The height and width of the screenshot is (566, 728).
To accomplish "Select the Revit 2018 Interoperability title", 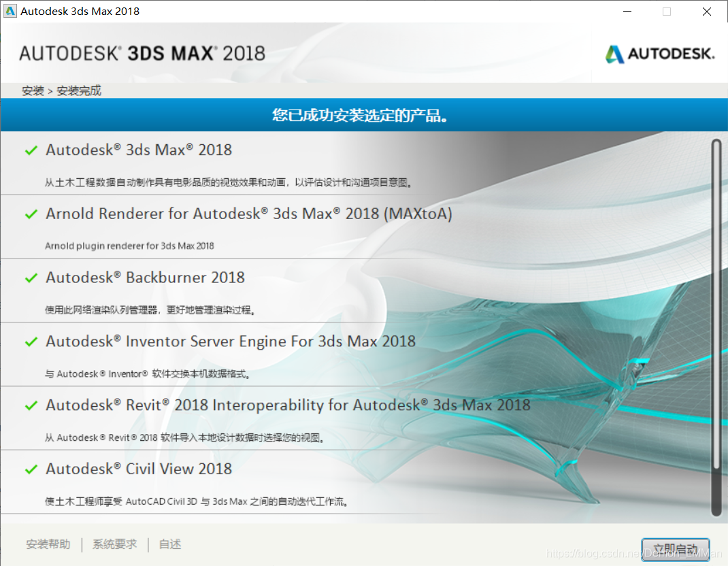I will coord(288,405).
